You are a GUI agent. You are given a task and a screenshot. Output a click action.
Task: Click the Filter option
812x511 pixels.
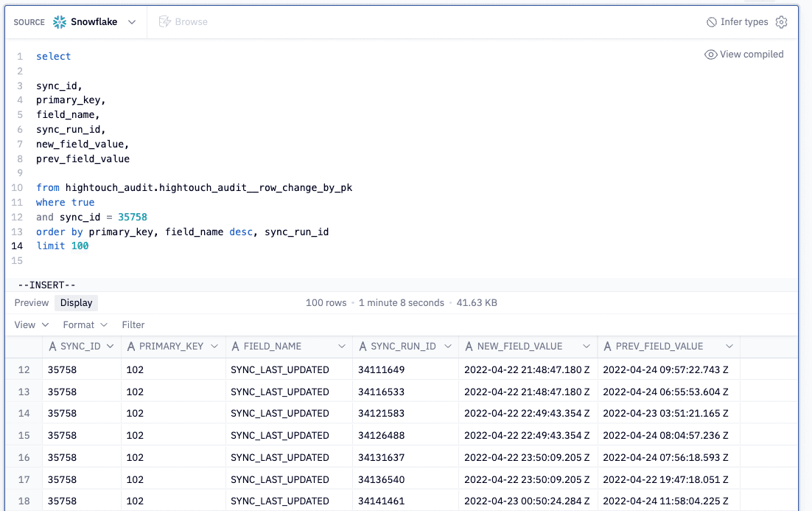[133, 324]
